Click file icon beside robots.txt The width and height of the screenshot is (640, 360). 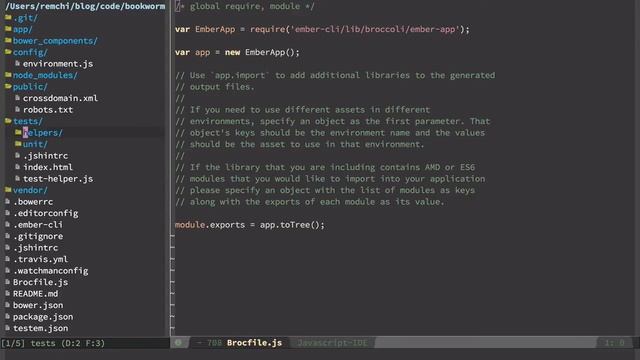coord(18,109)
